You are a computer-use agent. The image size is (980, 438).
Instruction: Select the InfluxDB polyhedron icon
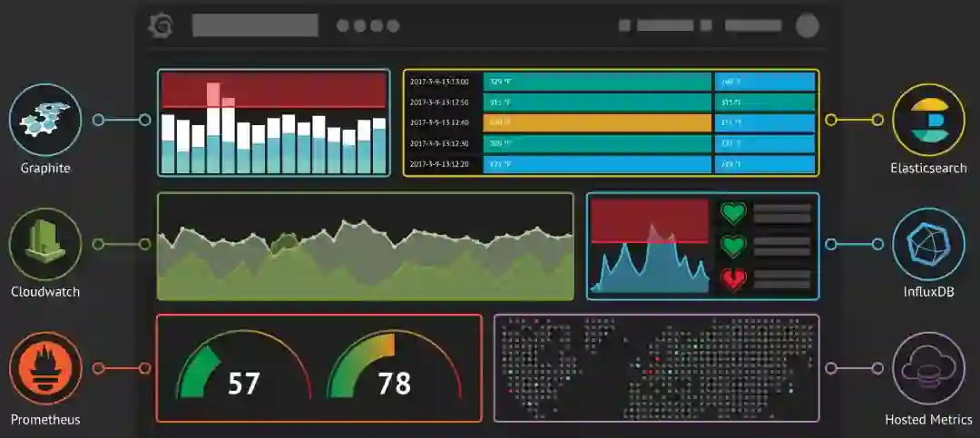928,244
